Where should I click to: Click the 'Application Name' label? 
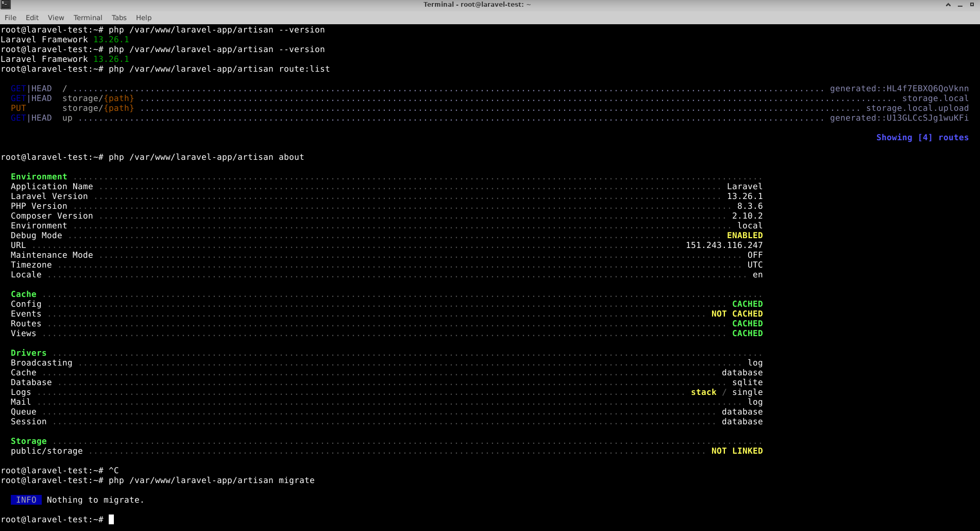coord(52,187)
